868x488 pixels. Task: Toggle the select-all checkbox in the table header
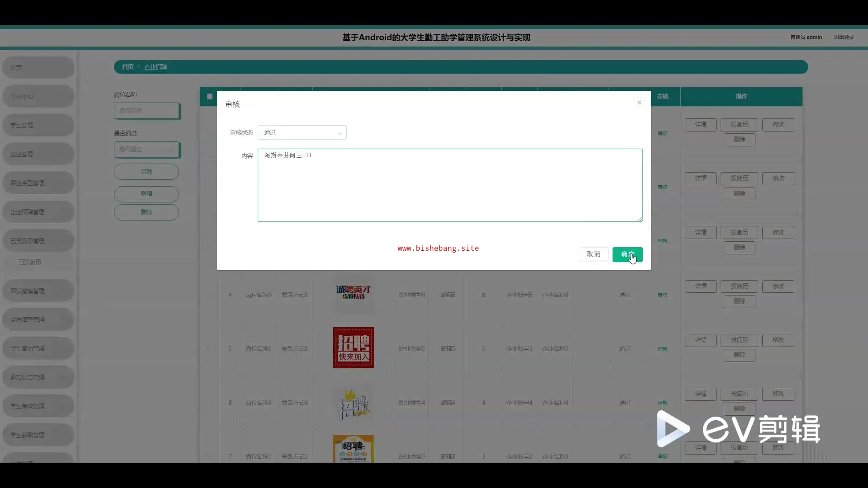tap(210, 96)
